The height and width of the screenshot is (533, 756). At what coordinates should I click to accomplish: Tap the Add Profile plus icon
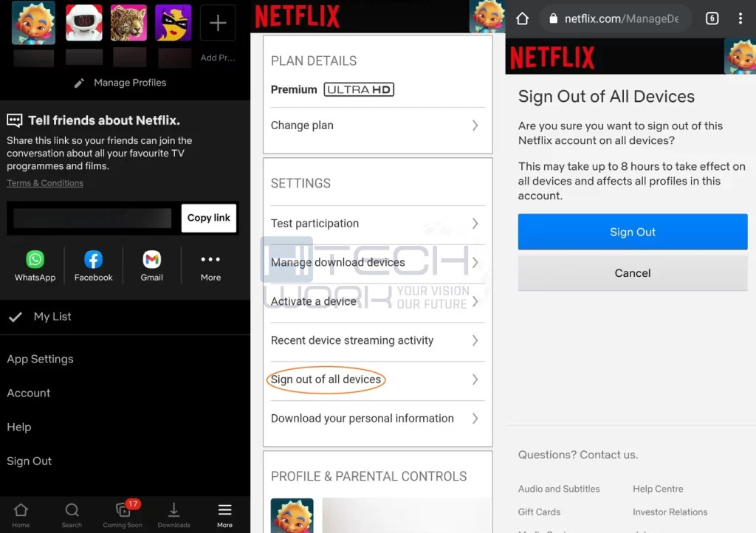coord(218,23)
